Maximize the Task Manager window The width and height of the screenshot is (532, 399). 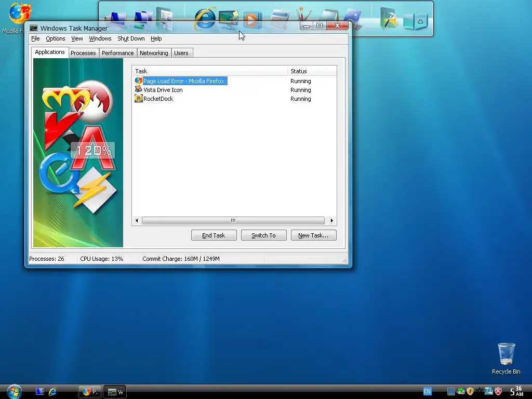[x=320, y=25]
